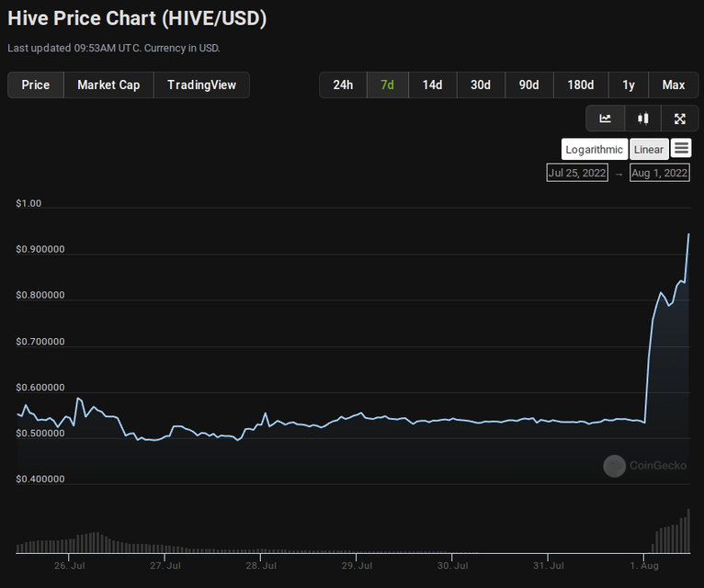Select the Price tab
The width and height of the screenshot is (704, 588).
click(36, 85)
